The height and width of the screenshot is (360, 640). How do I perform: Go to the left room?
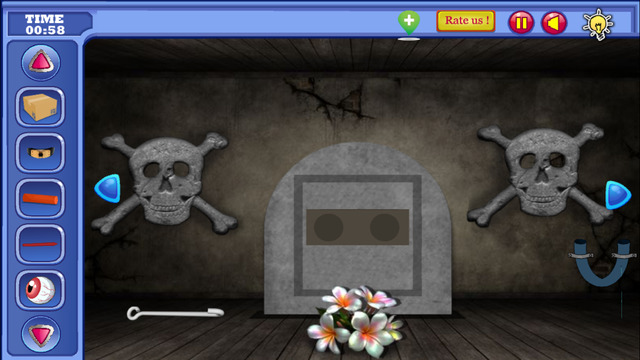click(x=108, y=188)
